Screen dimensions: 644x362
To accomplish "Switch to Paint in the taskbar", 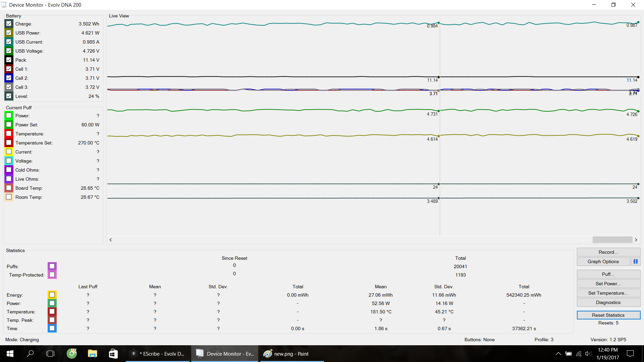I will click(x=291, y=354).
